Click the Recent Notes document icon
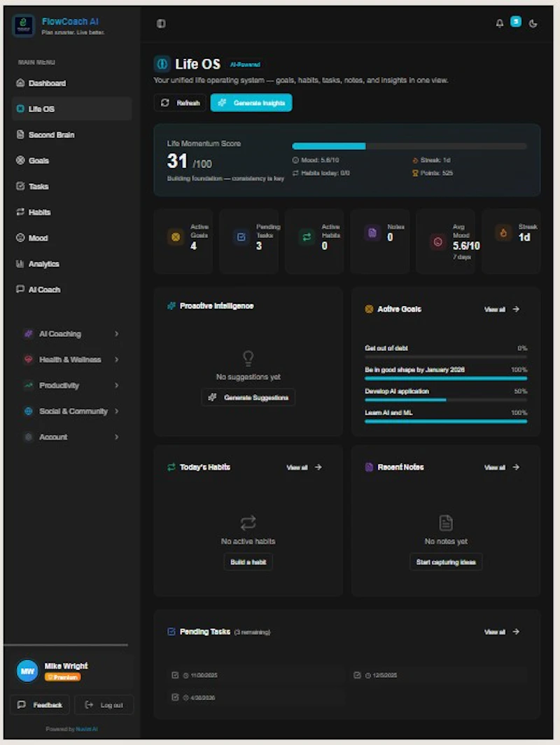 click(x=369, y=467)
